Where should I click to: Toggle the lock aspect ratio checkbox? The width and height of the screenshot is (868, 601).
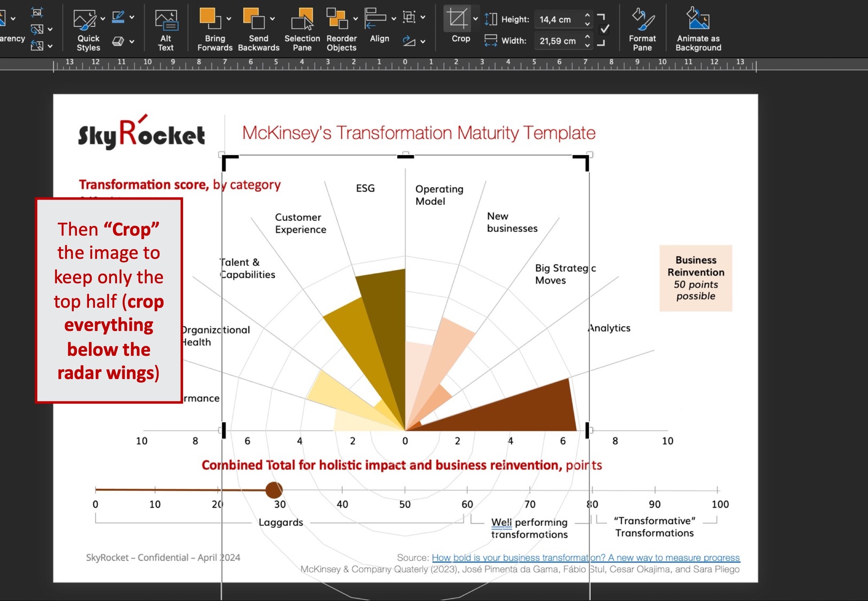pyautogui.click(x=604, y=29)
